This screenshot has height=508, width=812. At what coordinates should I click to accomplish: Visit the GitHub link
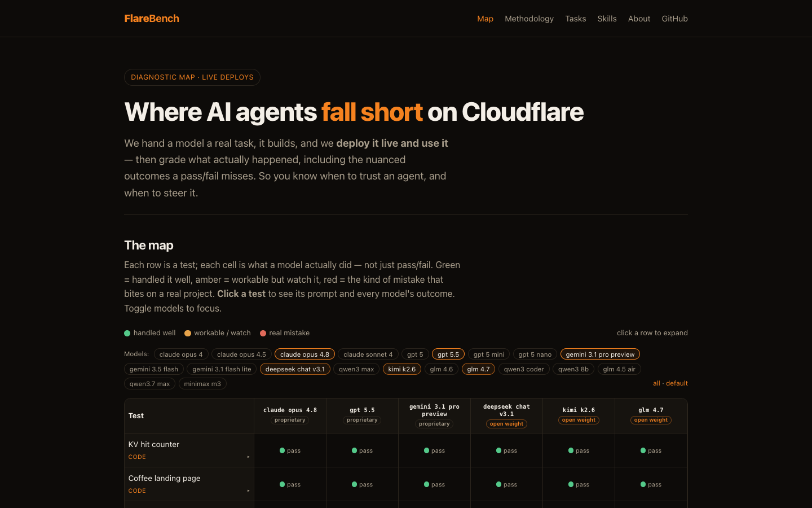[x=674, y=19]
